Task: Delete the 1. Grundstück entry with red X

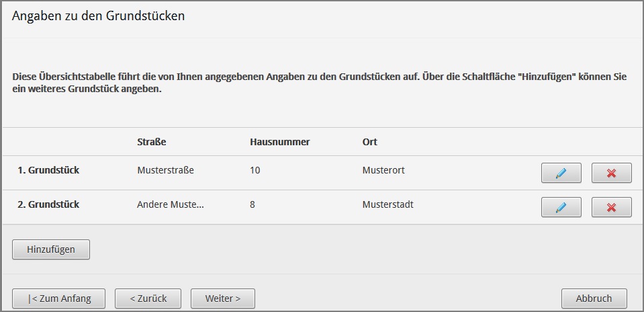Action: click(611, 173)
